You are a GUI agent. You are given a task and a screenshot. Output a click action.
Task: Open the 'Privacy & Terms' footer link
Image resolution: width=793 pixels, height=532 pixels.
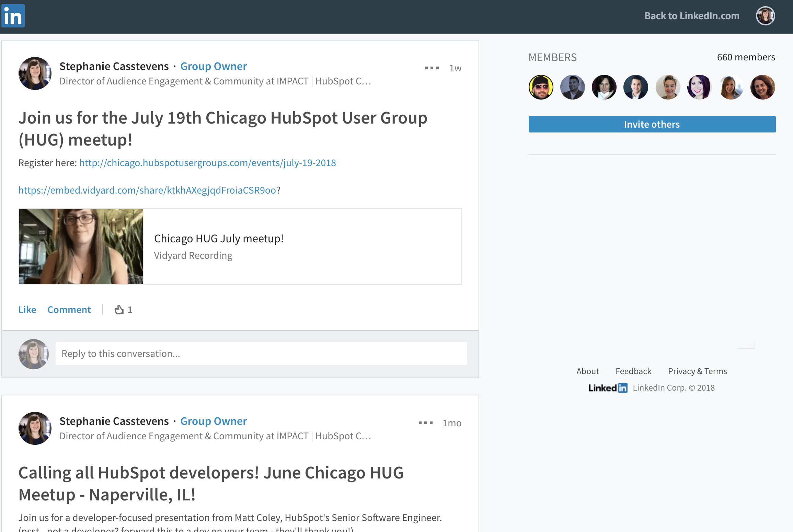click(x=697, y=371)
